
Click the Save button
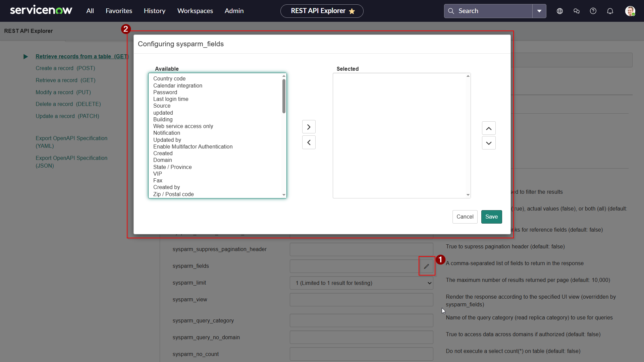(x=491, y=217)
